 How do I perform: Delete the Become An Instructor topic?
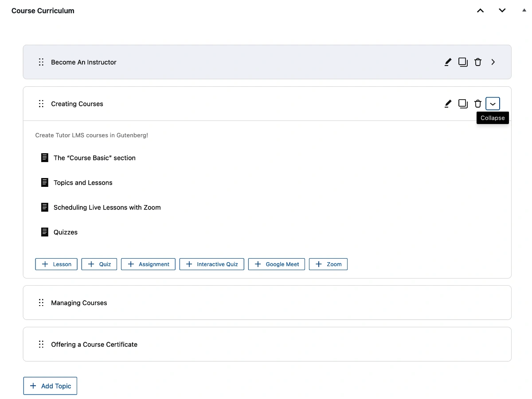478,62
